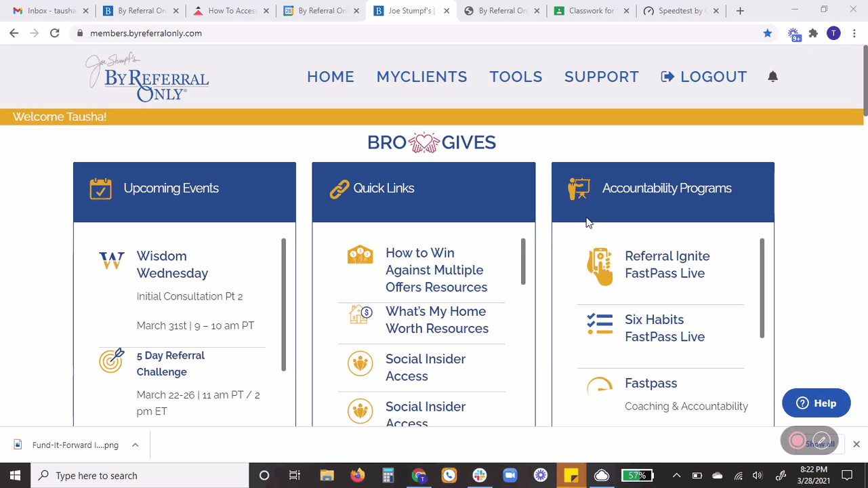Screen dimensions: 868x488
Task: Open the notifications bell icon
Action: [772, 77]
